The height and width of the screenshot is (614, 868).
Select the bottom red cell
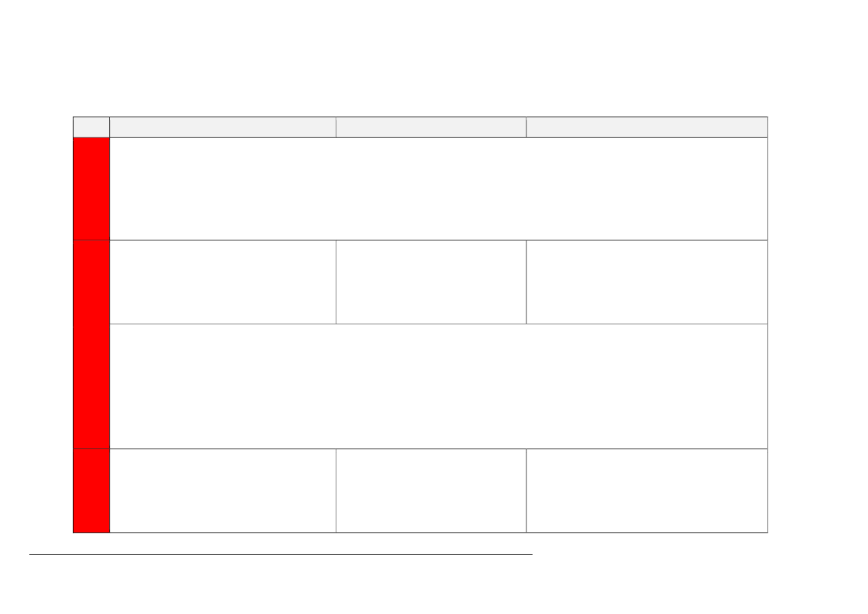coord(91,491)
